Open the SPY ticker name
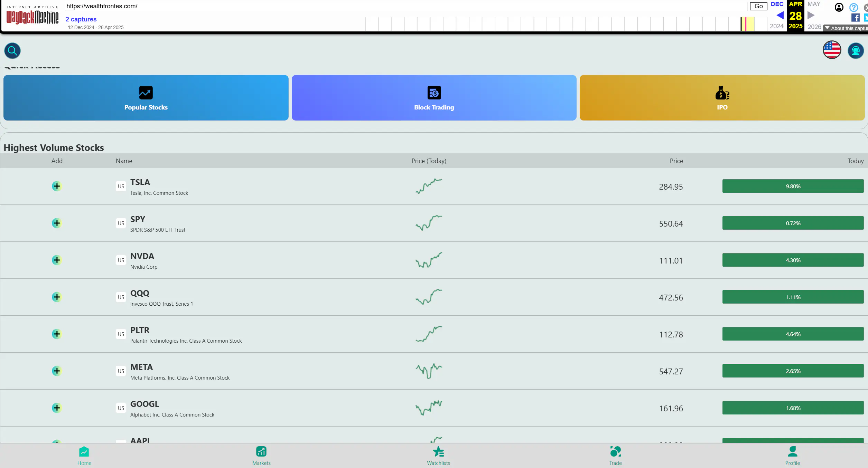The width and height of the screenshot is (868, 468). [138, 219]
